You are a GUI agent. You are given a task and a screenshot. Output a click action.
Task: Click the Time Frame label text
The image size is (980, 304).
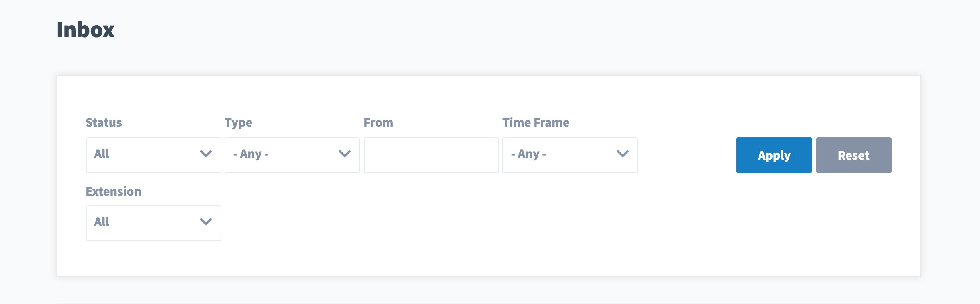point(536,123)
